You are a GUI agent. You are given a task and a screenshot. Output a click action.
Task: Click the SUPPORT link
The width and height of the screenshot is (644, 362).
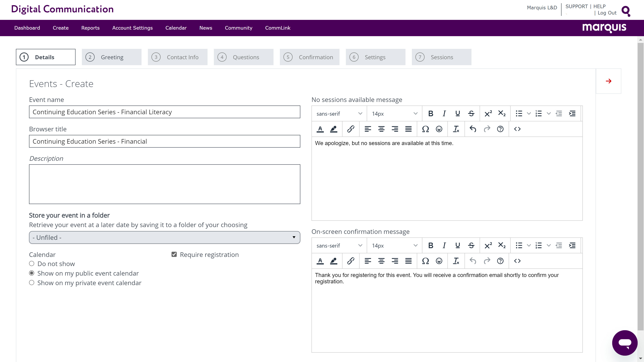point(576,7)
